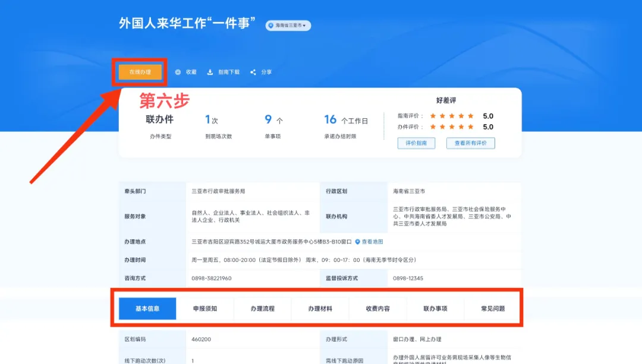Click the 指南下载 download icon

click(x=210, y=72)
